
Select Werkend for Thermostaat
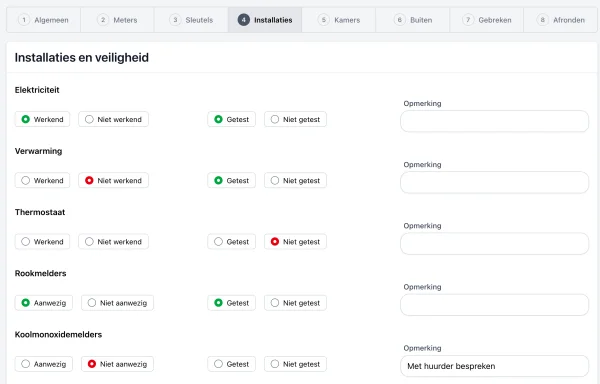tap(42, 242)
